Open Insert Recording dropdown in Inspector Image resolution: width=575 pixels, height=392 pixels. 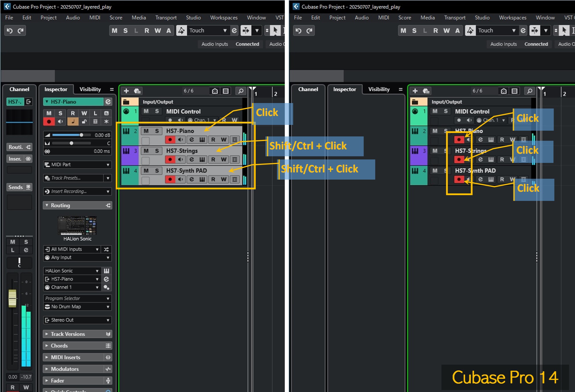[x=77, y=191]
